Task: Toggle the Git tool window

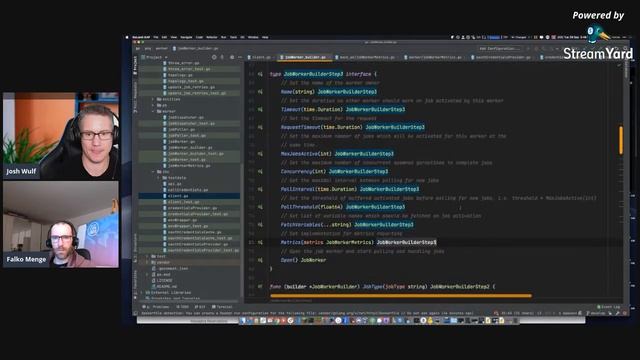Action: [200, 307]
